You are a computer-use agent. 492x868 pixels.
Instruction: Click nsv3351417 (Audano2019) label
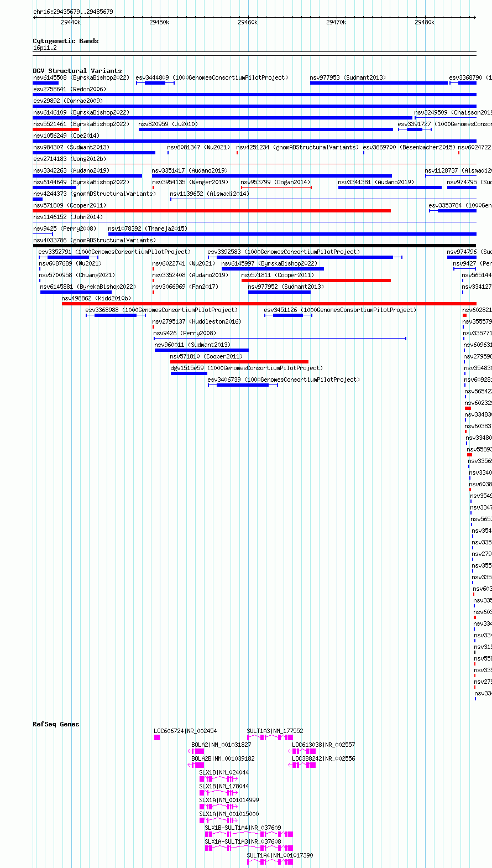(x=190, y=170)
